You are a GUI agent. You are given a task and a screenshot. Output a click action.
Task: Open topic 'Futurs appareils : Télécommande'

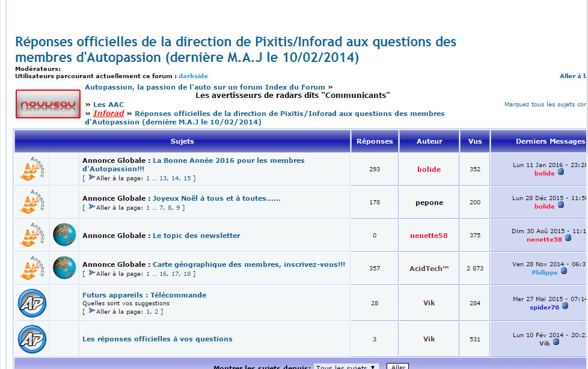[144, 295]
